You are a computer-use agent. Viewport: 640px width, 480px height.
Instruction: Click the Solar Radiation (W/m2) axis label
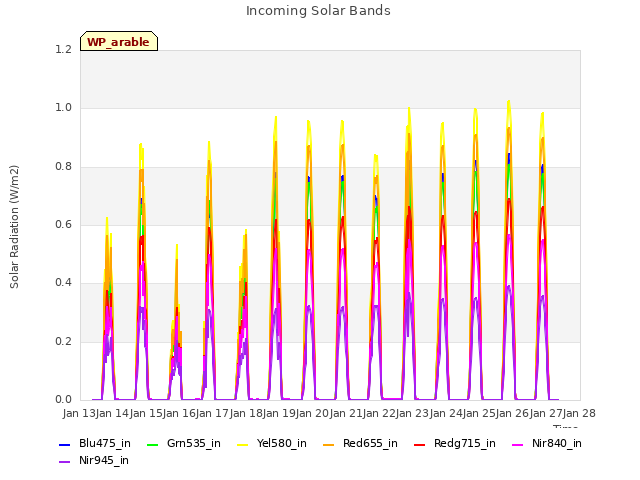14,227
